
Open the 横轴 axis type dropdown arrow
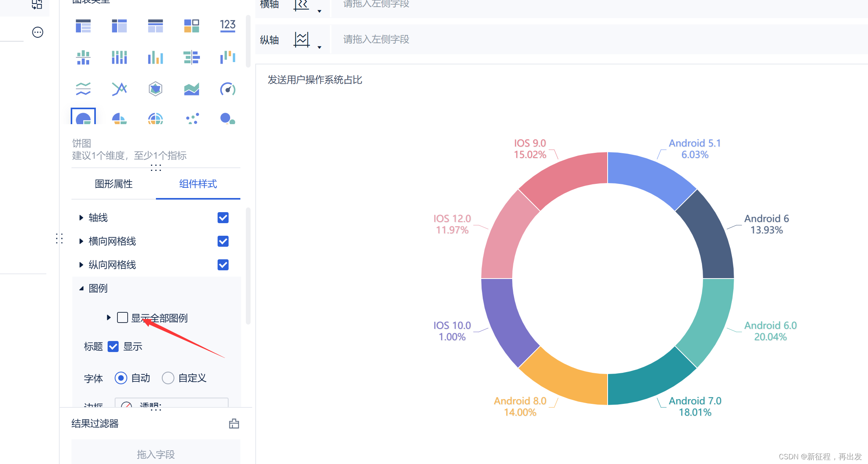(x=319, y=11)
